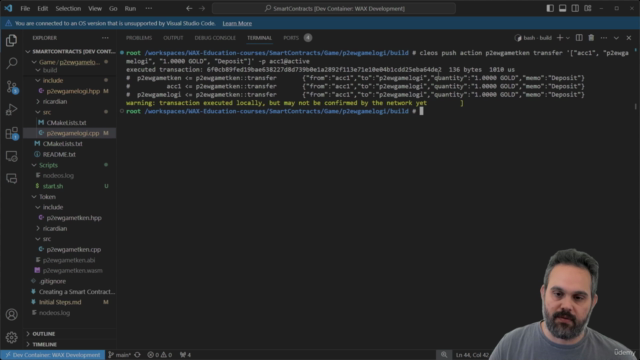Viewport: 640px width, 360px height.
Task: Kill the terminal with trash icon
Action: coord(591,38)
